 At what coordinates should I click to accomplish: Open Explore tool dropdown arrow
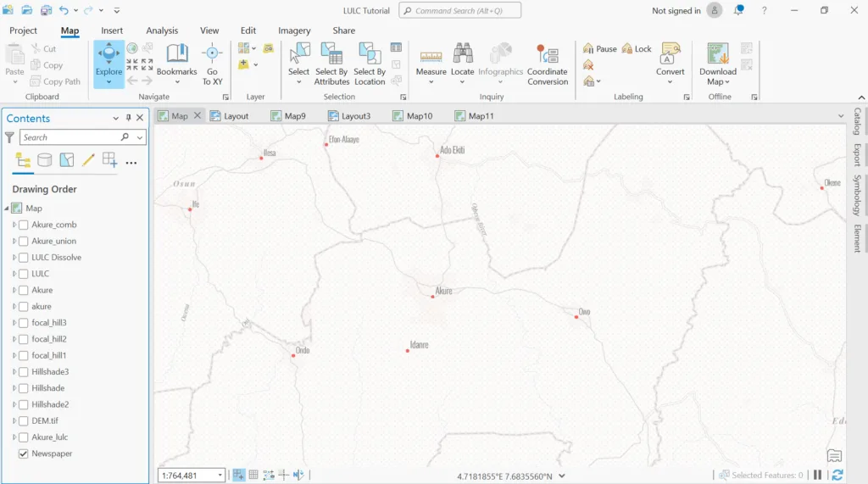coord(108,82)
